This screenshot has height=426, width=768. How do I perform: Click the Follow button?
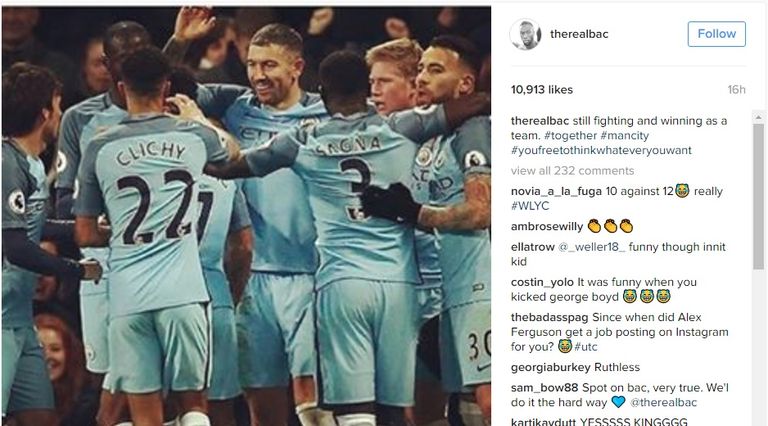[x=717, y=34]
